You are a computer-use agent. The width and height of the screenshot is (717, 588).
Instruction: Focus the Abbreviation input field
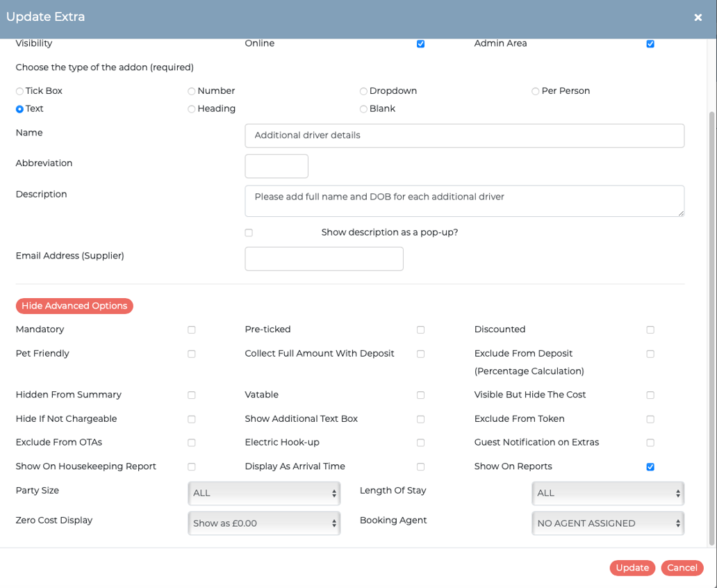click(x=277, y=166)
